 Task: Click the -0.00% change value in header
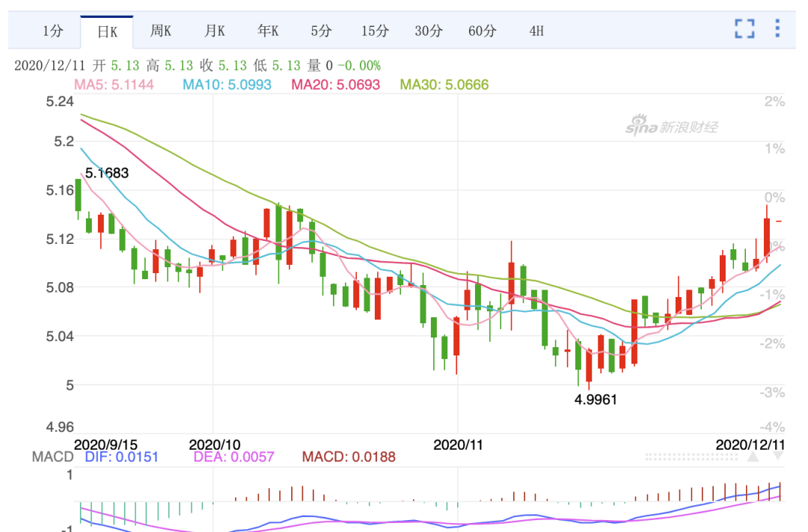pos(360,66)
